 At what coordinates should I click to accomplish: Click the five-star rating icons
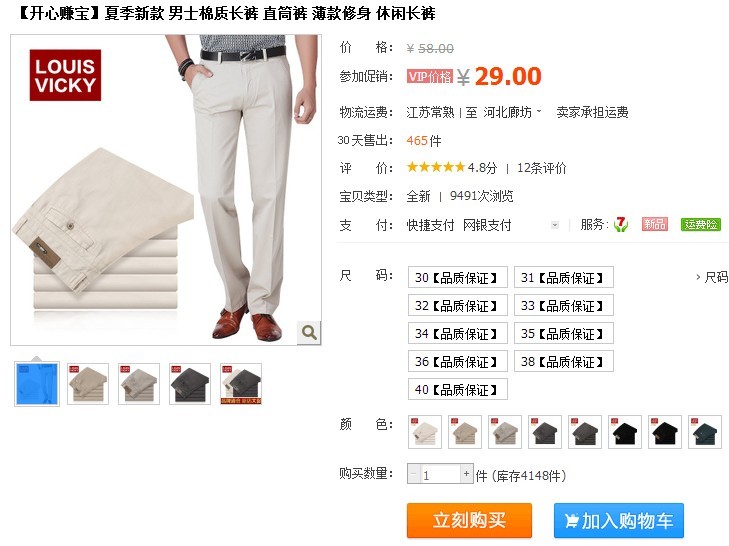tap(436, 167)
